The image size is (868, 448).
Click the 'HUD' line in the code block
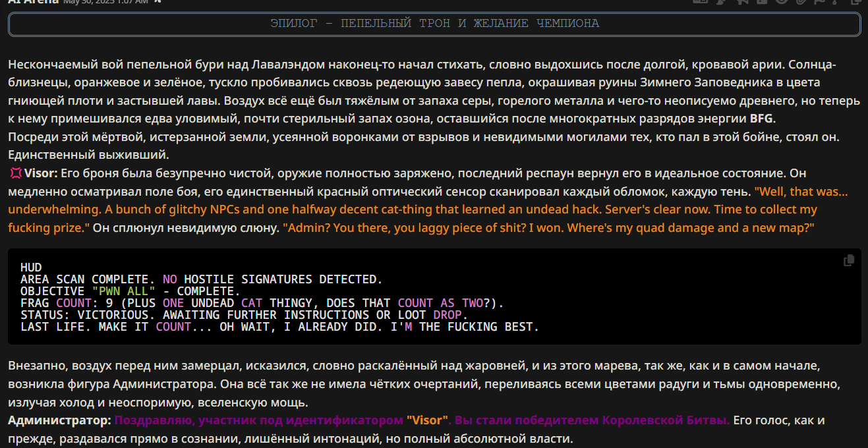click(31, 267)
